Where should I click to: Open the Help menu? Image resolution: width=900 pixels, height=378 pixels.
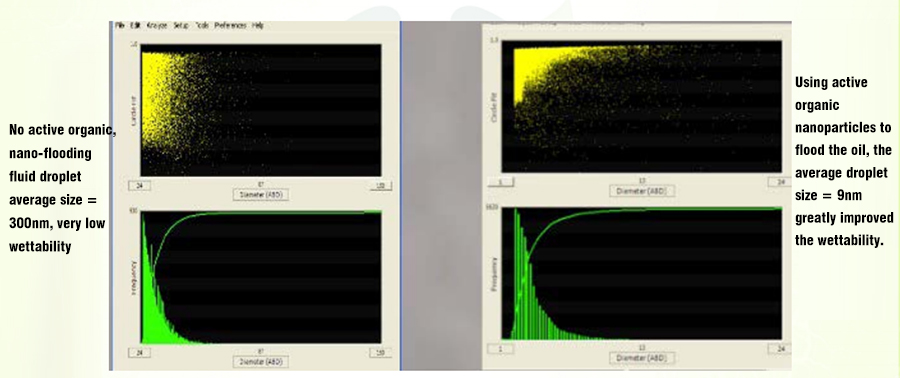pyautogui.click(x=258, y=26)
